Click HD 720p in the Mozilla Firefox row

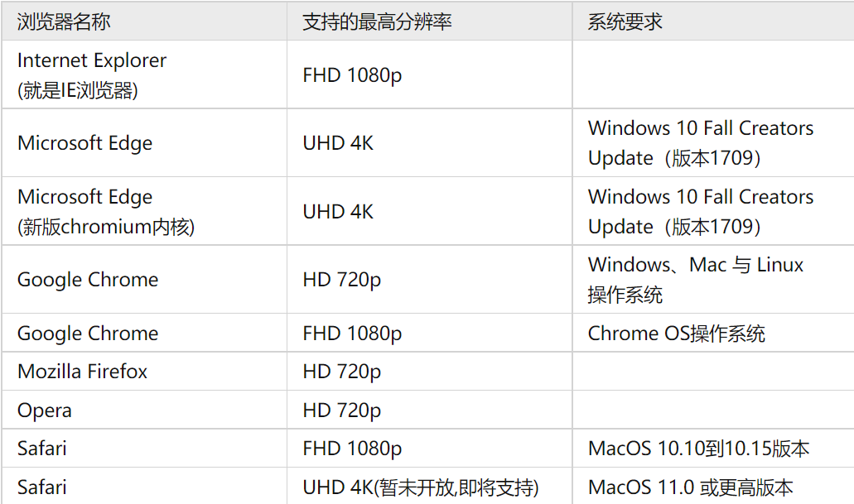[342, 372]
